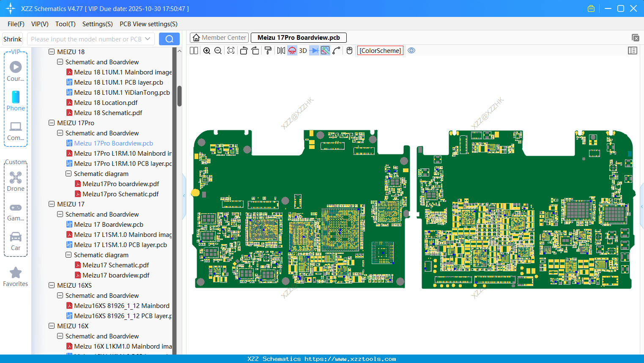
Task: Click the mirror flip board icon
Action: tap(281, 51)
